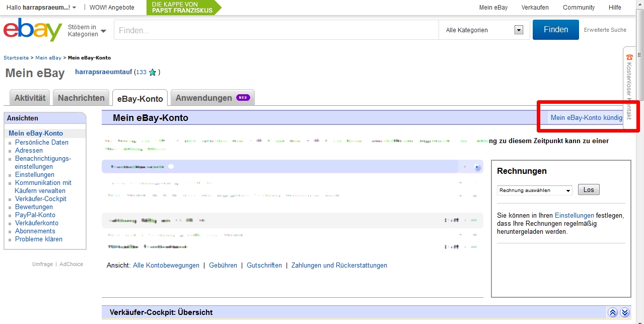Click the phone icon on Kostenloser Kontakt tab
The height and width of the screenshot is (324, 644).
point(629,57)
